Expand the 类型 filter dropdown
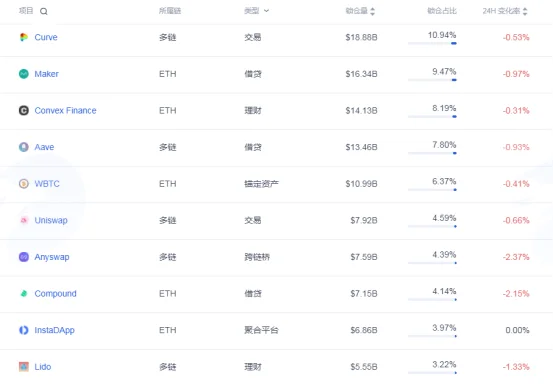Viewport: 554px width, 385px height. pos(257,11)
